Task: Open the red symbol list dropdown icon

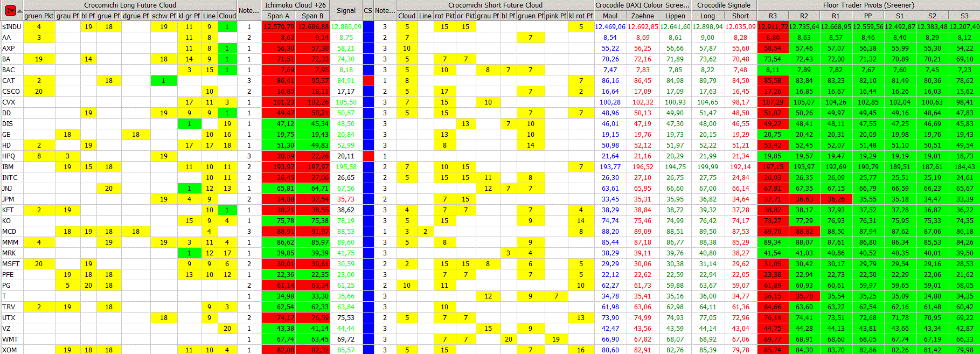Action: (9, 10)
